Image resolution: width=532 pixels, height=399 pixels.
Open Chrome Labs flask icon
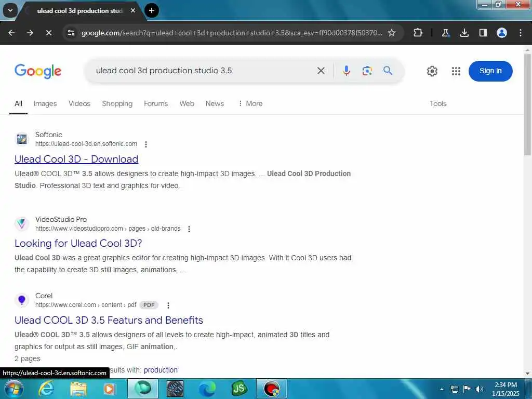(445, 33)
